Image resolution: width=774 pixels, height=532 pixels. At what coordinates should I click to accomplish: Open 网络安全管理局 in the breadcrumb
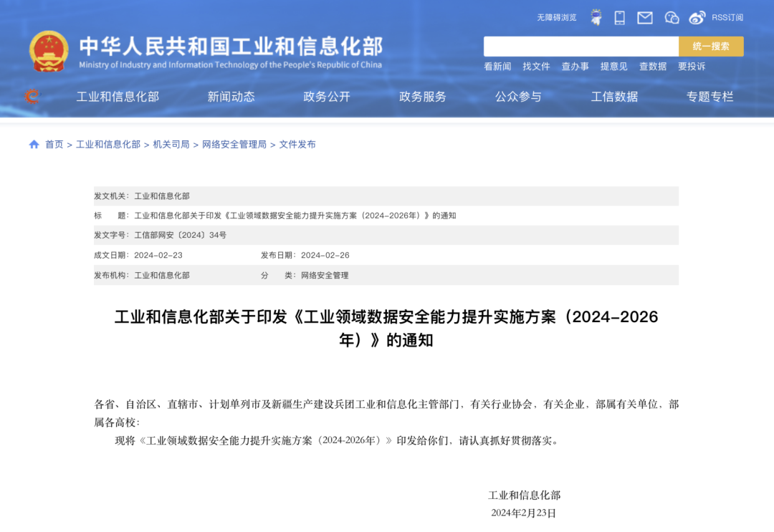[x=234, y=144]
